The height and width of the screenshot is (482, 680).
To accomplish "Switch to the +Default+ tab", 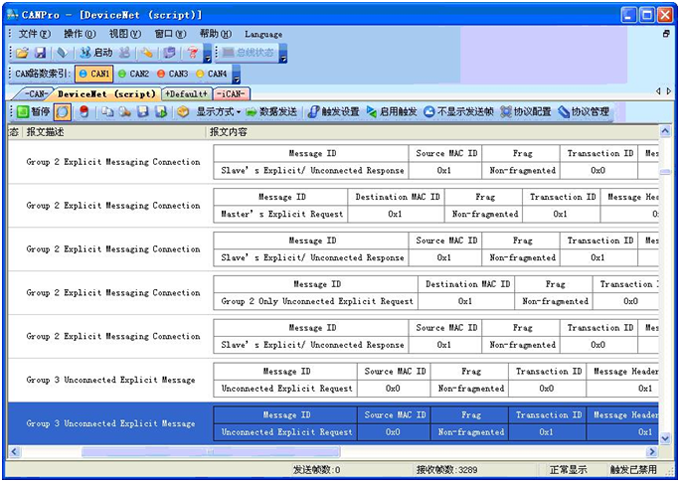I will tap(185, 94).
